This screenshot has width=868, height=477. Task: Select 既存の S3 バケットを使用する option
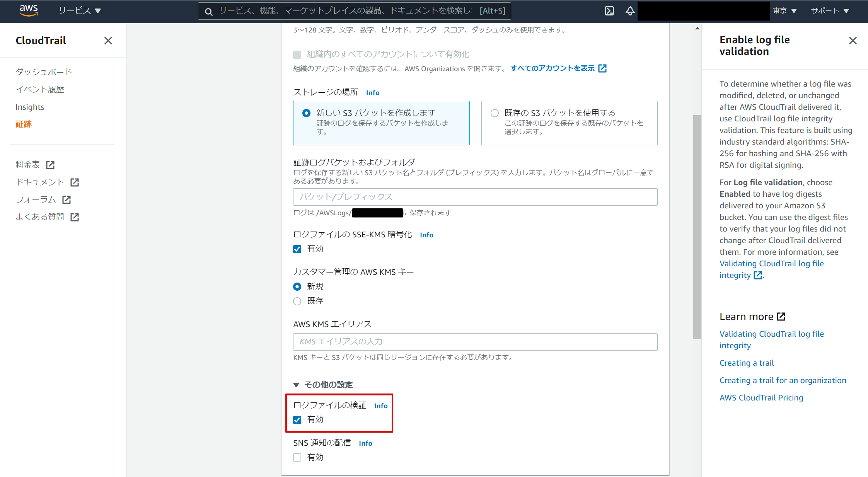[x=494, y=112]
